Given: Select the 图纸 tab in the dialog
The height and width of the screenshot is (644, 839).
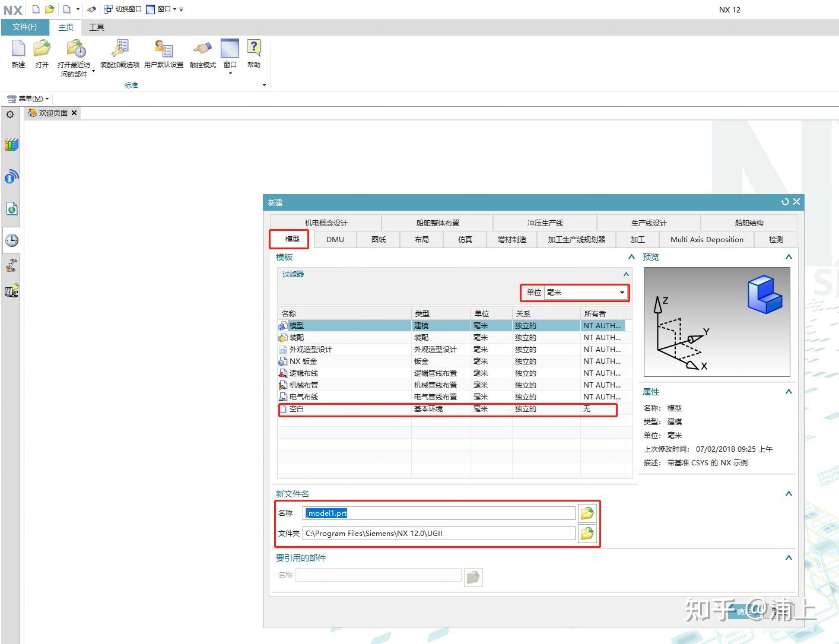Looking at the screenshot, I should [379, 239].
